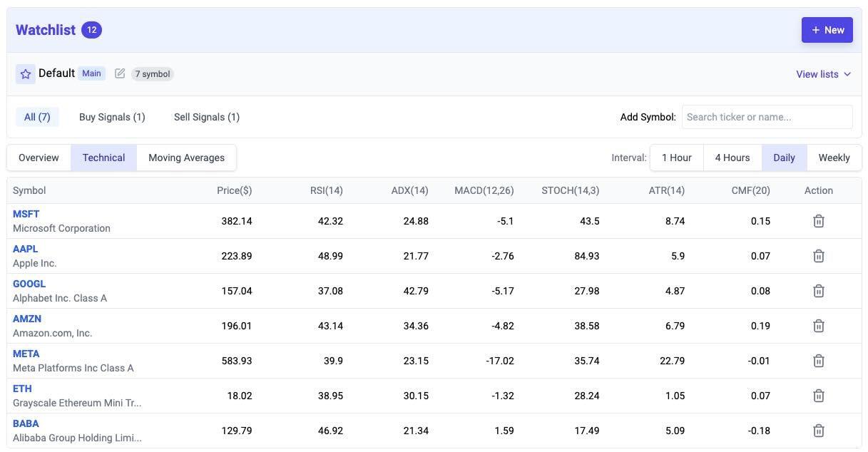The image size is (868, 452).
Task: Delete BABA row with trash icon
Action: [x=818, y=431]
